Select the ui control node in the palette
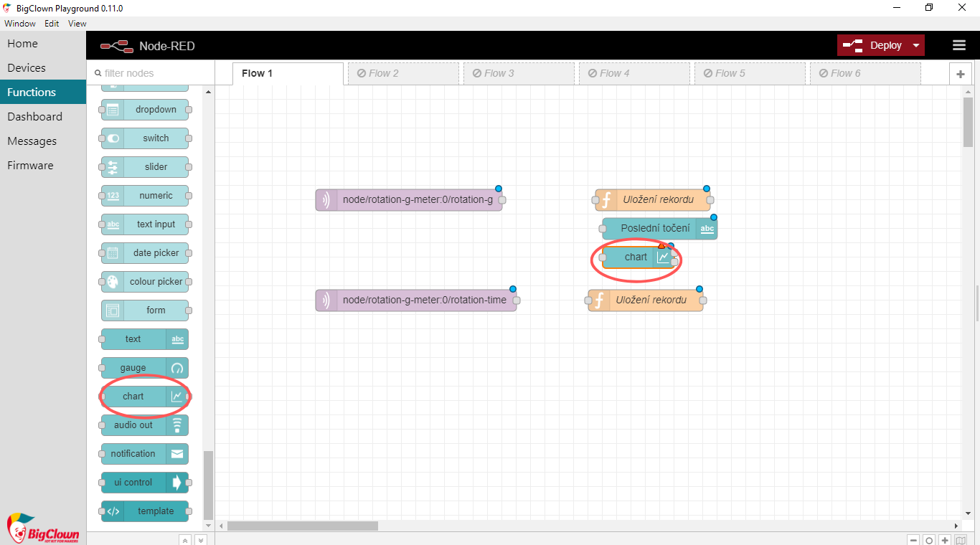The width and height of the screenshot is (980, 545). 145,483
